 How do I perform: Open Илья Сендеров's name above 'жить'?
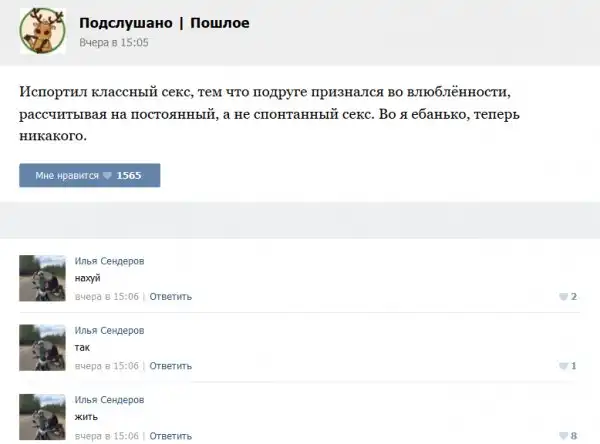(109, 400)
